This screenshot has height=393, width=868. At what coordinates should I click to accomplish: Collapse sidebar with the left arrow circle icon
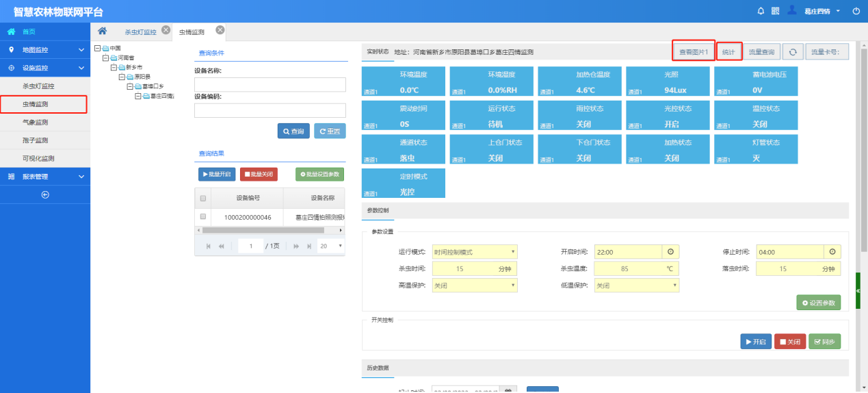click(45, 194)
